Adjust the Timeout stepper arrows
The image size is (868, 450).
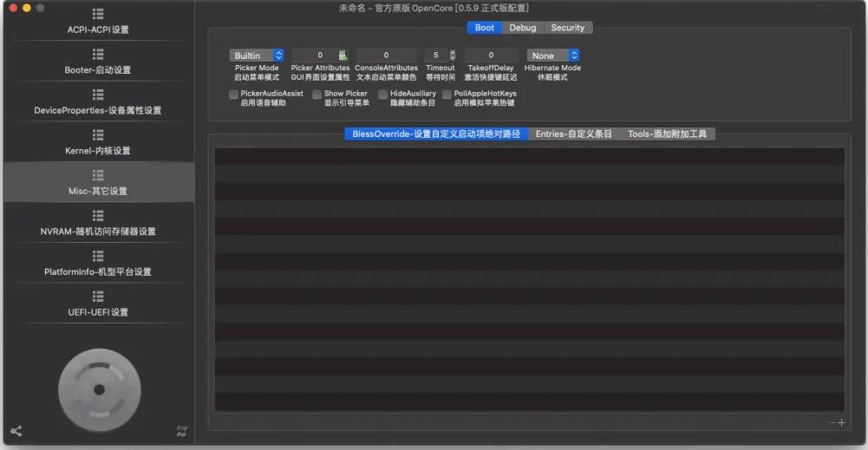tap(453, 55)
